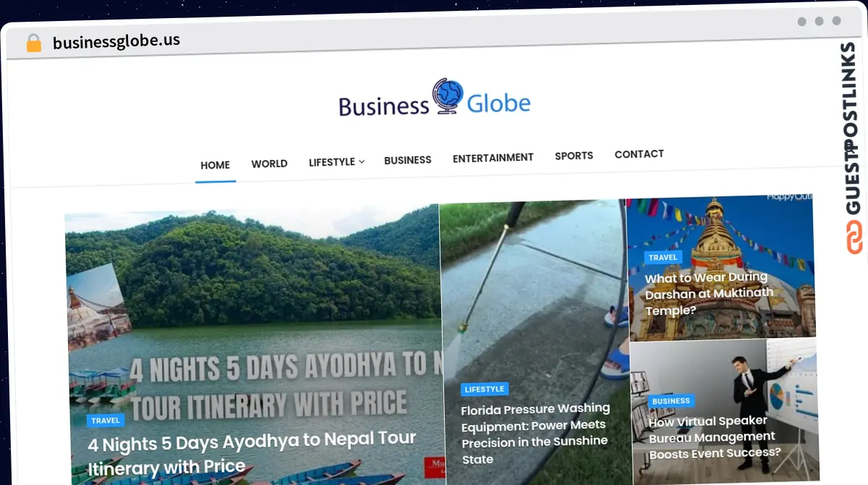Click the padlock icon in address bar
This screenshot has width=868, height=485.
point(33,43)
